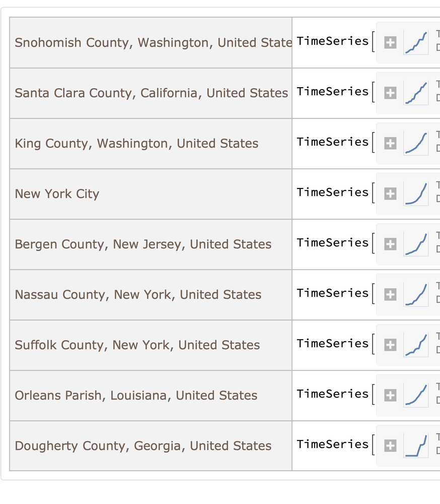Open Bergen County TimeSeries details via plus
The image size is (440, 504).
point(390,244)
